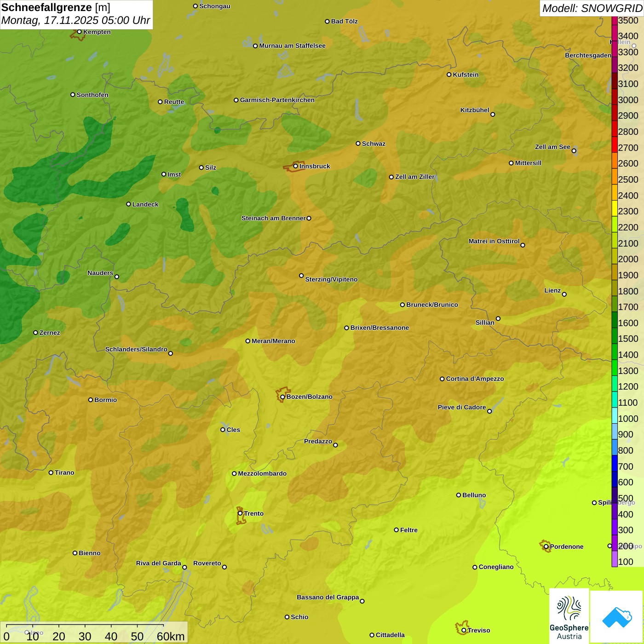Click the Cles label
The width and height of the screenshot is (644, 644).
[233, 430]
